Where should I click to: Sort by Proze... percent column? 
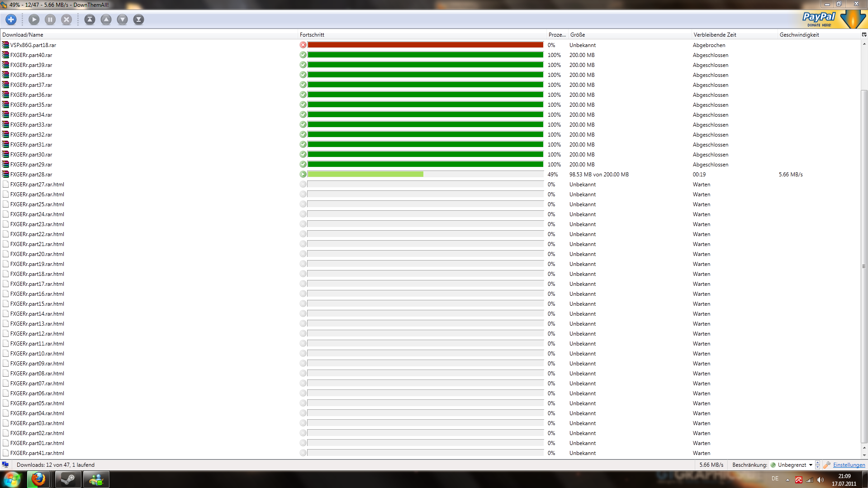coord(557,34)
